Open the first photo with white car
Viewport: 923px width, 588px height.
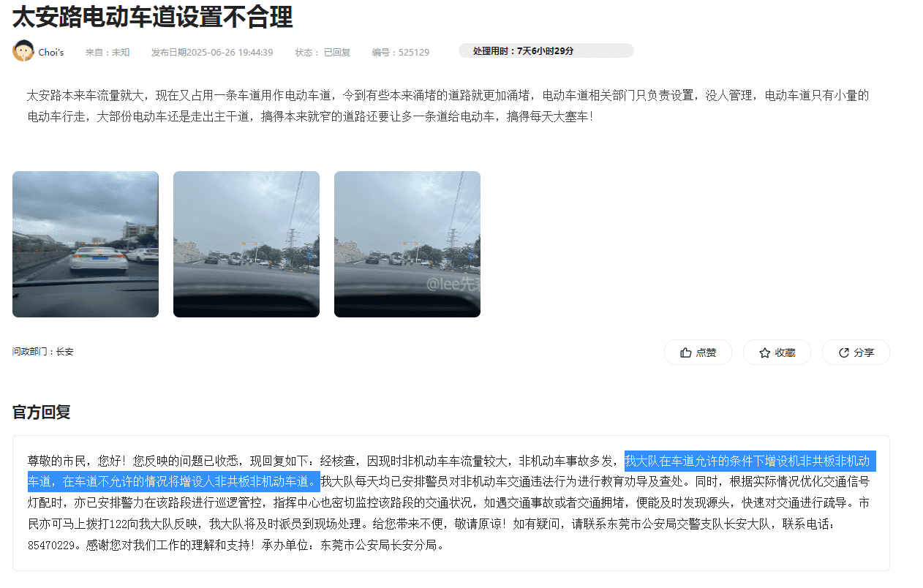[x=86, y=244]
